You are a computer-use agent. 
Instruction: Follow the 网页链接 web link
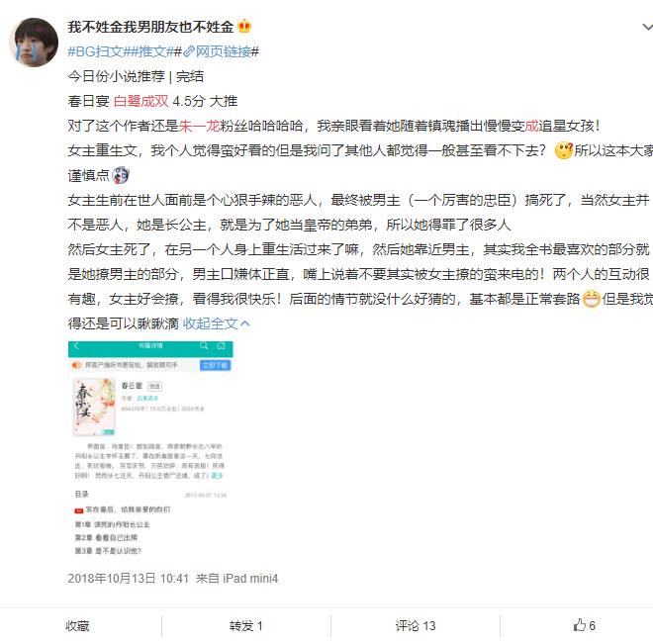pyautogui.click(x=223, y=51)
